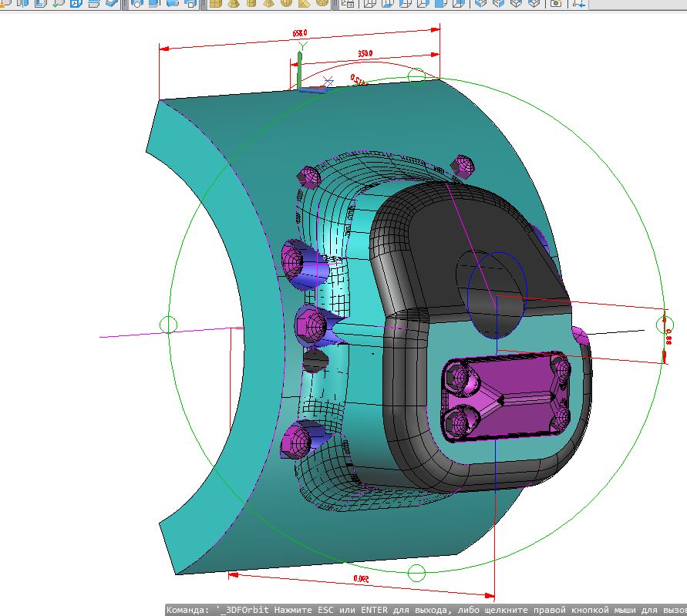Select the yellow Box solid primitive tool
Screen dimensions: 687x616
(215, 4)
